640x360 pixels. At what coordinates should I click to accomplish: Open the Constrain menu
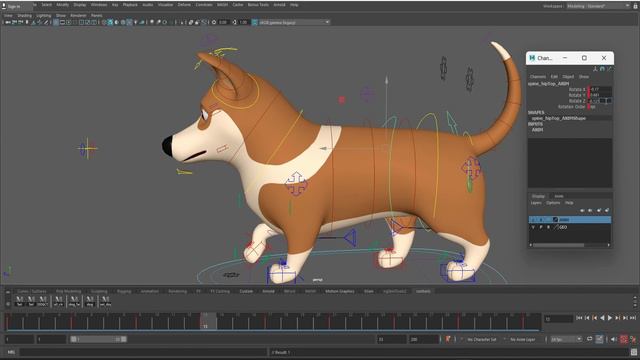[204, 5]
